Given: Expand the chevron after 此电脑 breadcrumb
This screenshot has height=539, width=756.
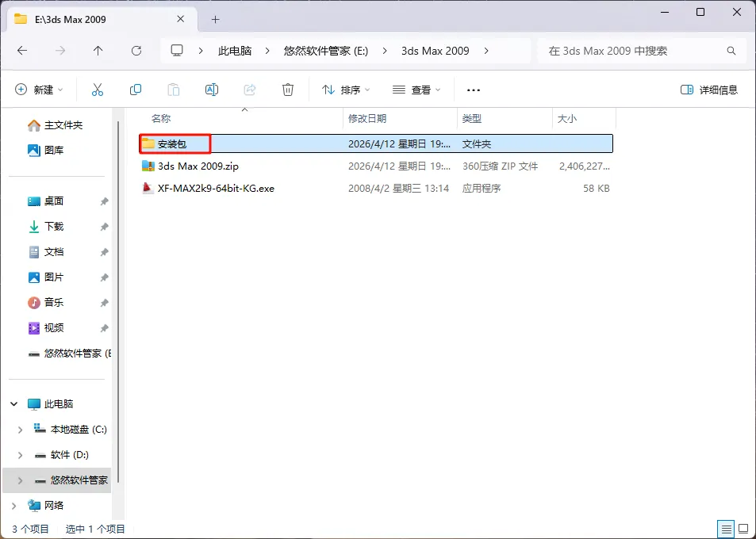Looking at the screenshot, I should 267,51.
